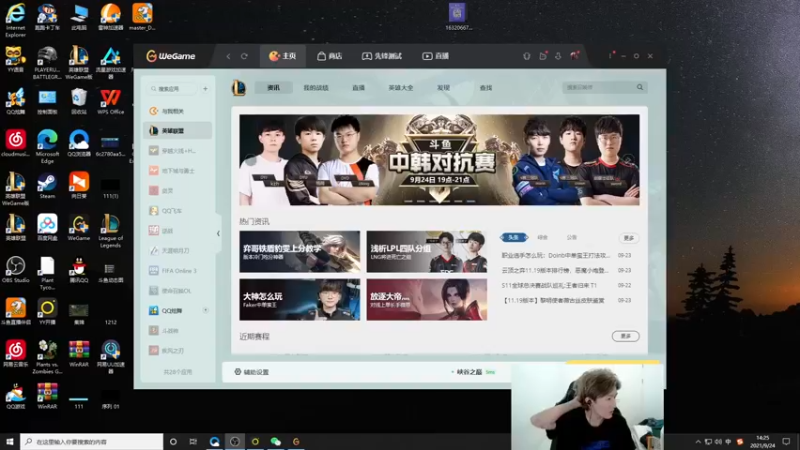Screen dimensions: 800x450
Task: Open the 主页 home tab in WeGame
Action: (283, 56)
